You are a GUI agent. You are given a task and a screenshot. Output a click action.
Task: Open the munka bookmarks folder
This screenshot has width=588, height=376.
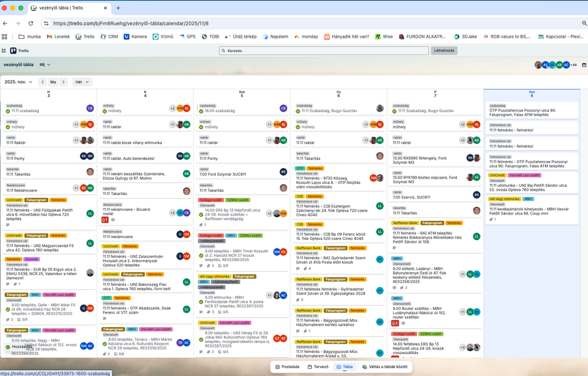[x=29, y=37]
